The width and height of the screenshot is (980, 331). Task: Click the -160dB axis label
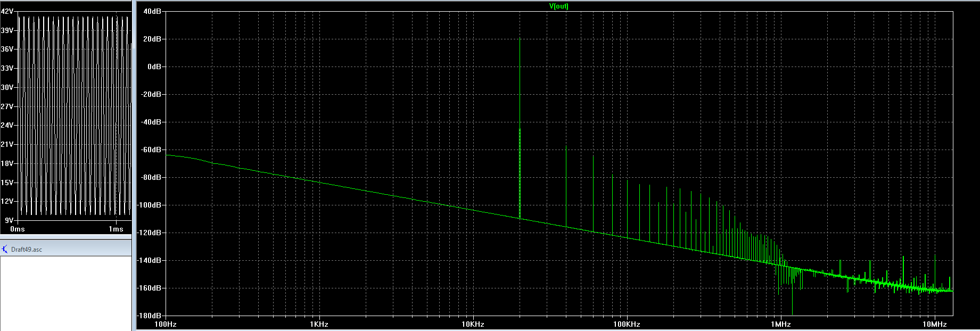[150, 288]
